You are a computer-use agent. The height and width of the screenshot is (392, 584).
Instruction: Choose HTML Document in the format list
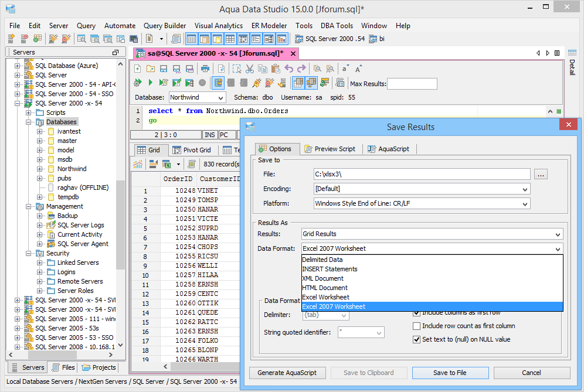pyautogui.click(x=432, y=288)
